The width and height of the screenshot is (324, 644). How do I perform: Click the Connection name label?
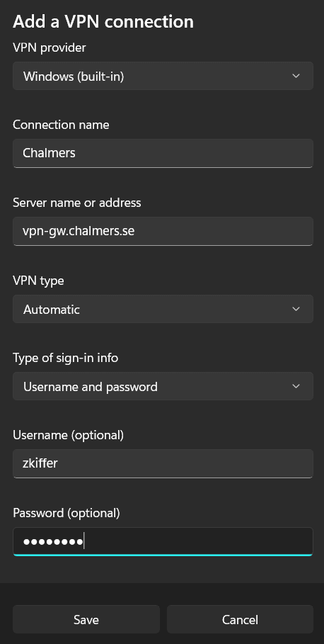(61, 125)
